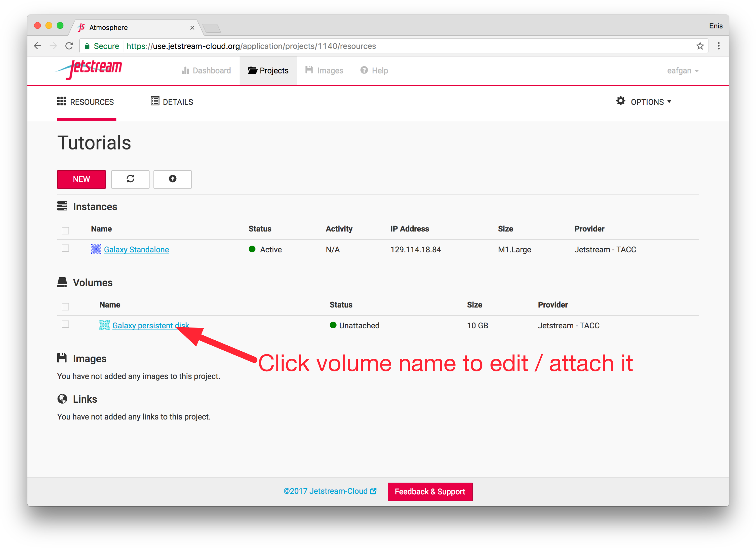Click the Volumes section heading

point(93,283)
